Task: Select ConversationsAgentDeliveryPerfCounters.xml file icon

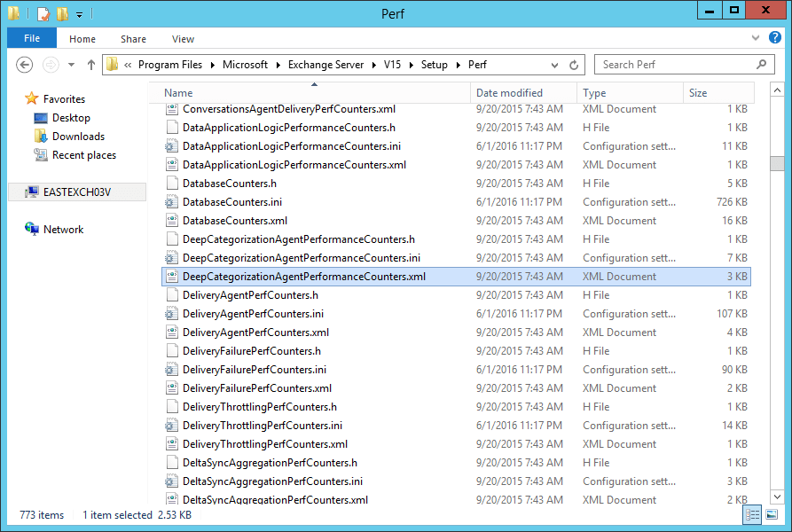Action: tap(172, 109)
